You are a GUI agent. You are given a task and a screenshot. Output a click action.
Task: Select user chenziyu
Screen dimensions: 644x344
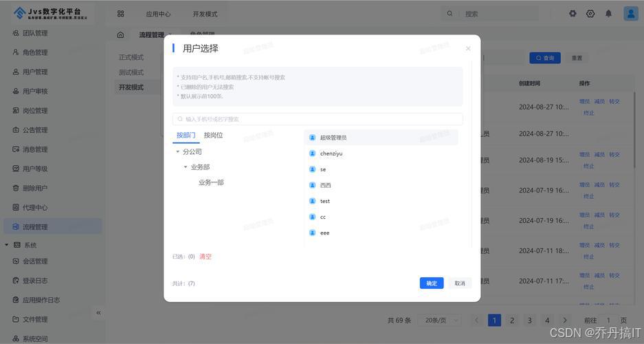[x=381, y=153]
